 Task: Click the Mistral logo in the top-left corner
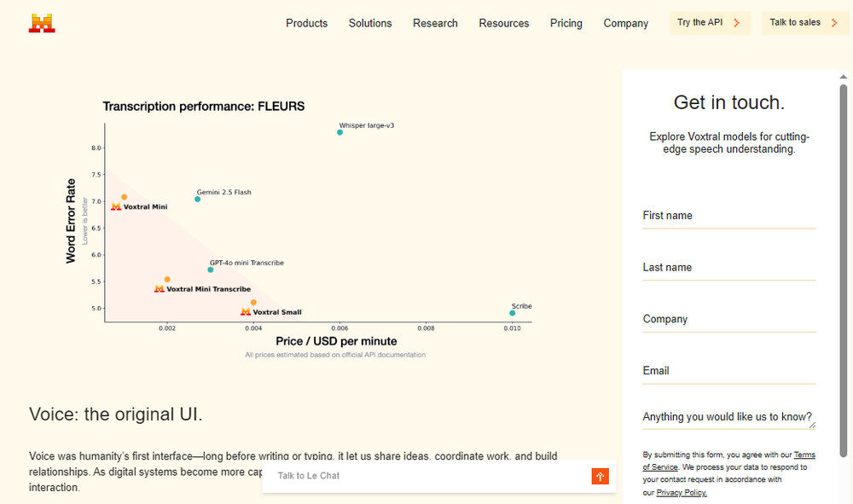pos(42,22)
